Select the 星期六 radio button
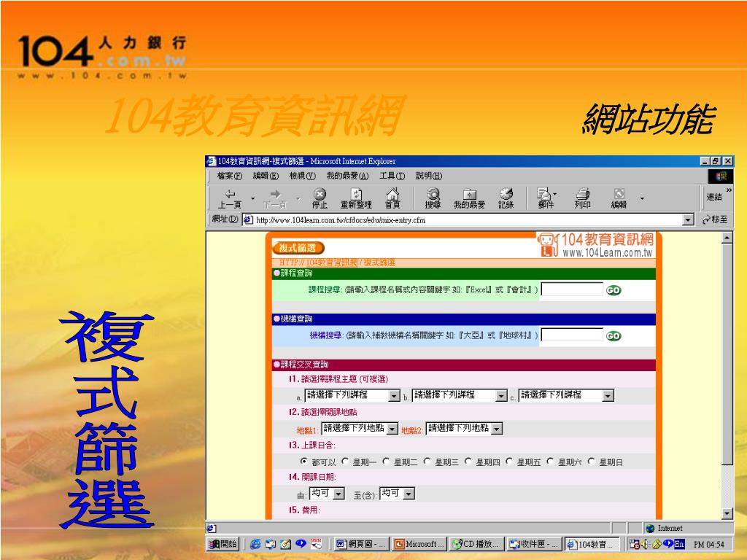Viewport: 747px width, 560px height. point(550,461)
